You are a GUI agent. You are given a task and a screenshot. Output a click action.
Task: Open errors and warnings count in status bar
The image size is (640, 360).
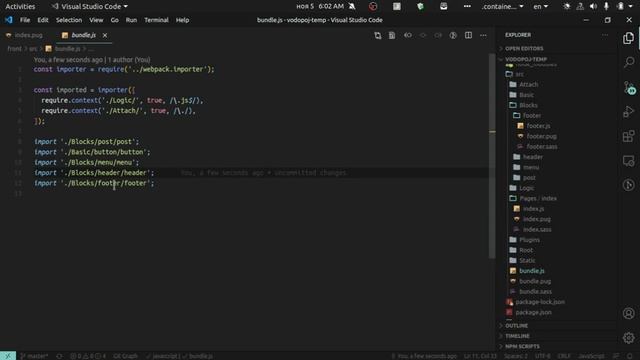[88, 356]
